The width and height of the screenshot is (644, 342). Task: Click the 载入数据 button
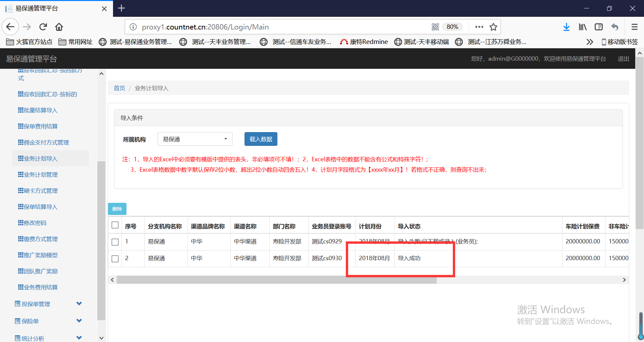coord(261,139)
